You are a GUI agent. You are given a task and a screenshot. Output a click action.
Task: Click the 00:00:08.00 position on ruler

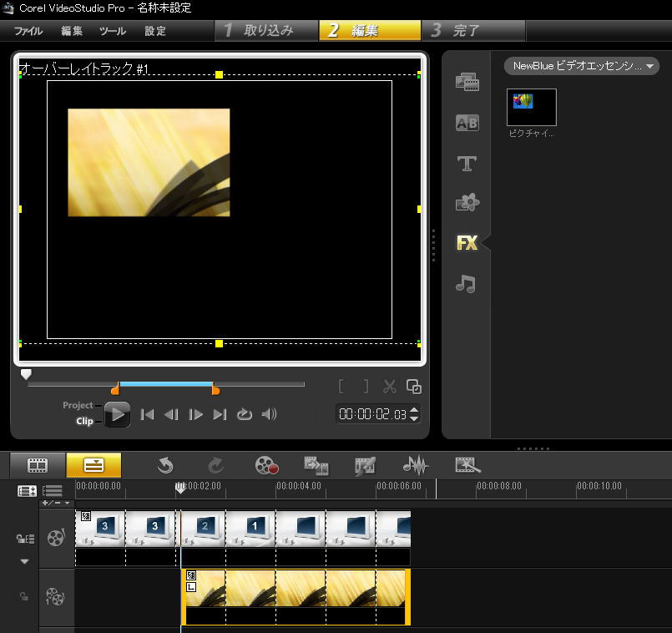499,486
